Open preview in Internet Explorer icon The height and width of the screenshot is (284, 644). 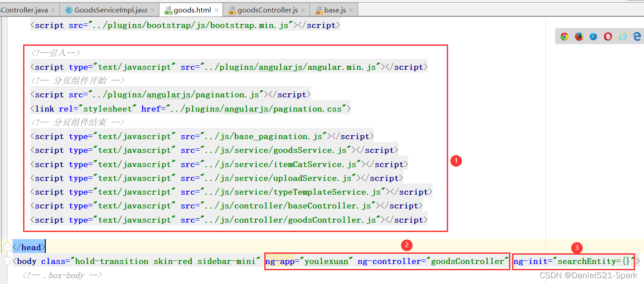pos(623,37)
